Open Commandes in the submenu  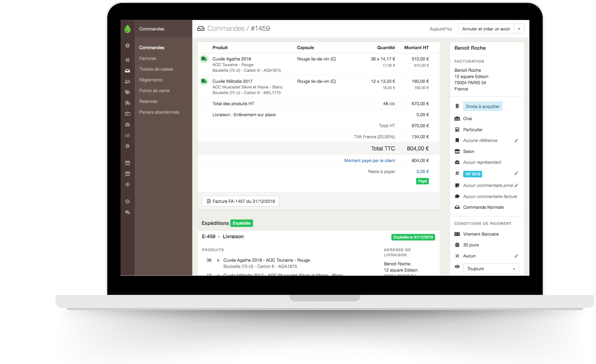click(152, 48)
